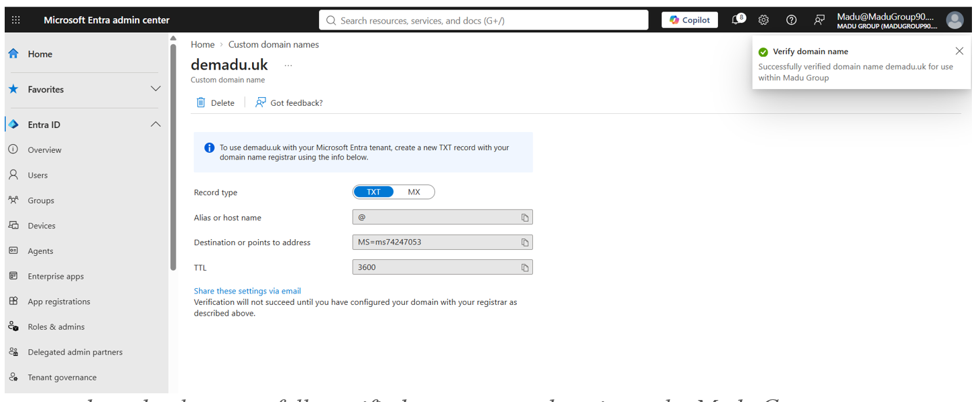
Task: Click the Groups people icon
Action: coord(13,200)
